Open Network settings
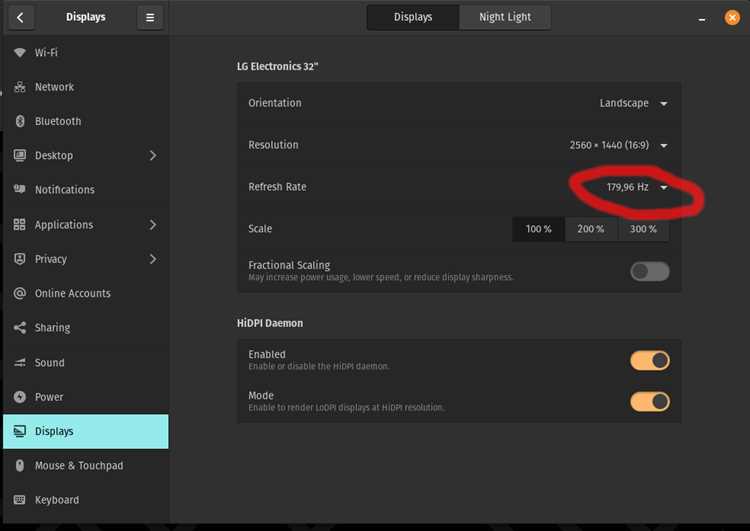The height and width of the screenshot is (531, 750). pos(86,87)
